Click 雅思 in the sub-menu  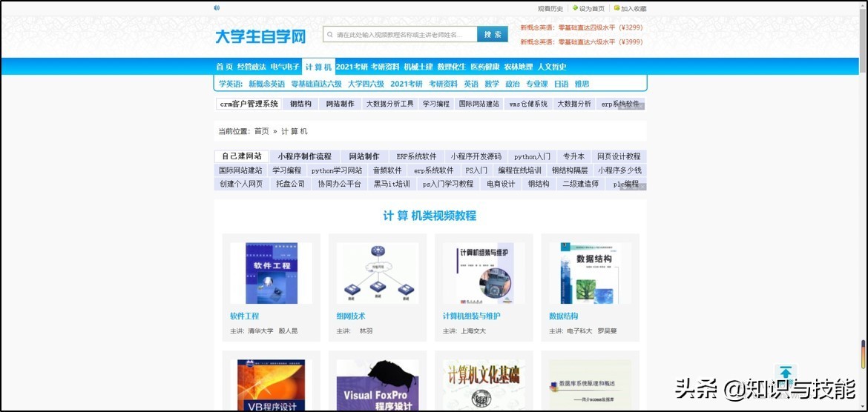point(582,84)
